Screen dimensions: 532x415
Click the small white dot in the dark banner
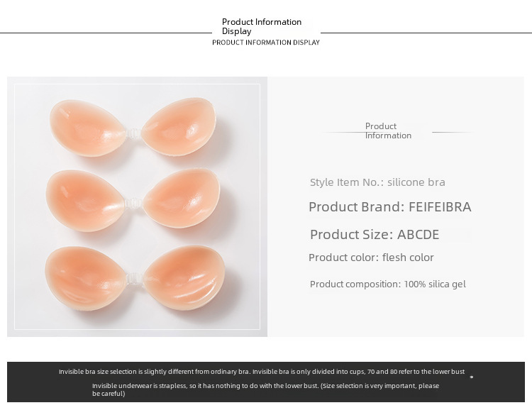[472, 377]
